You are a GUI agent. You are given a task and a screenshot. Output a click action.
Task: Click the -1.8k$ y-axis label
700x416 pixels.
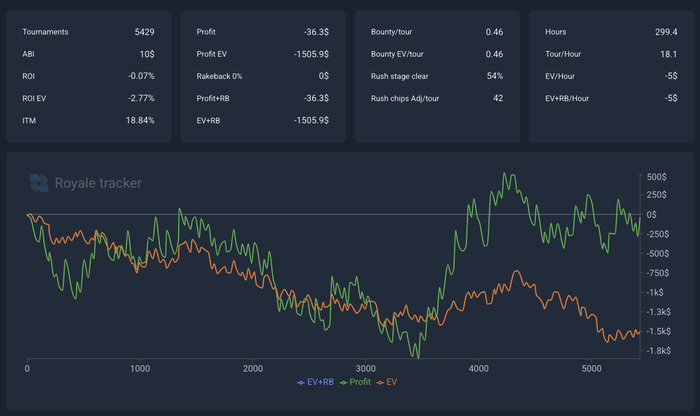(x=658, y=351)
